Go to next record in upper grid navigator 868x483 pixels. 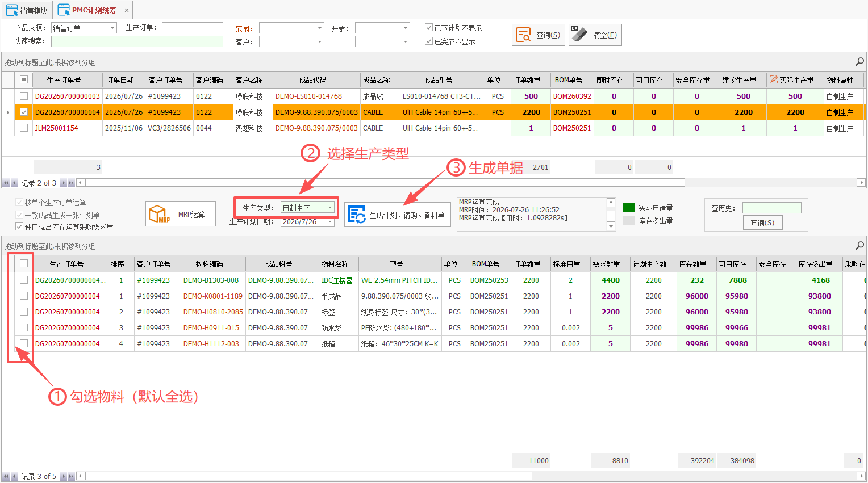pyautogui.click(x=64, y=183)
